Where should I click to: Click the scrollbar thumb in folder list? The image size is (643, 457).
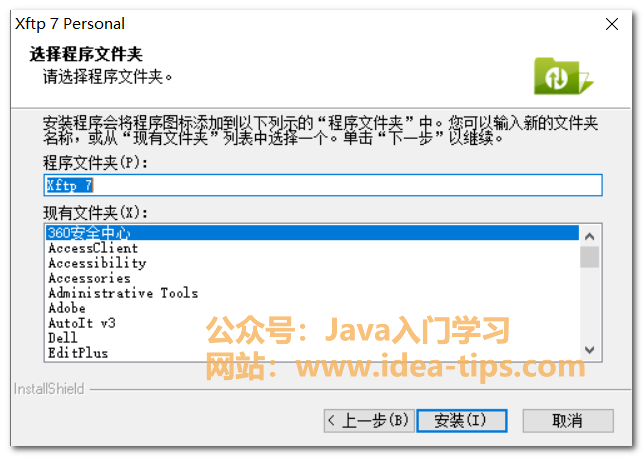tap(590, 257)
